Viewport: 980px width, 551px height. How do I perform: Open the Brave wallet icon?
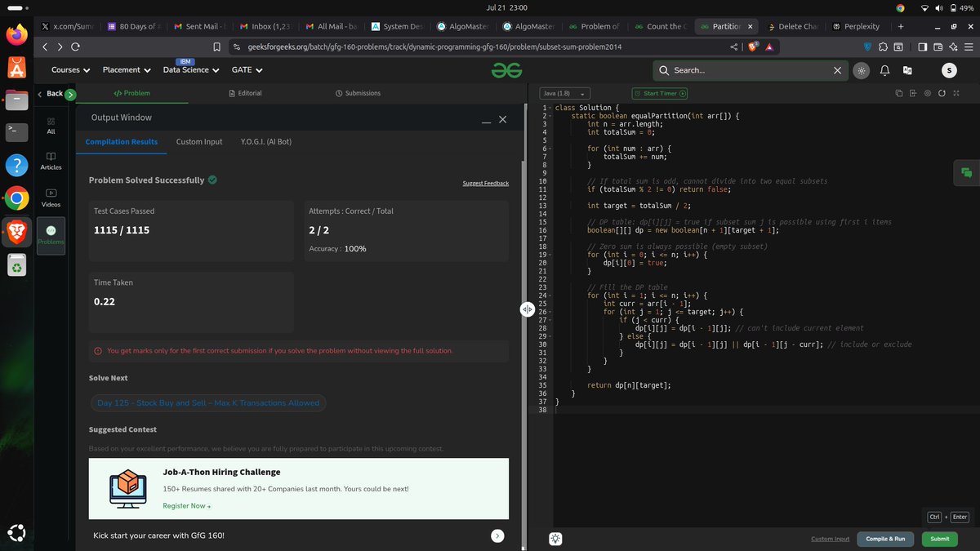pyautogui.click(x=939, y=47)
